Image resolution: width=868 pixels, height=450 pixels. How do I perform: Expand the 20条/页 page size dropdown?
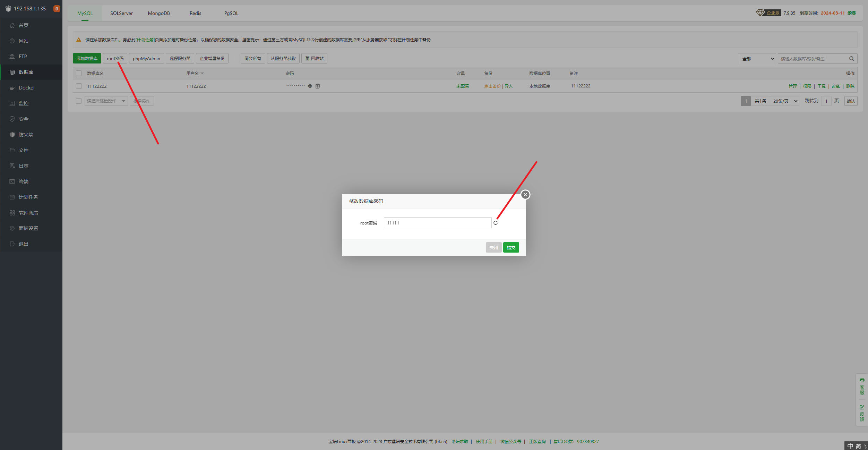[785, 101]
